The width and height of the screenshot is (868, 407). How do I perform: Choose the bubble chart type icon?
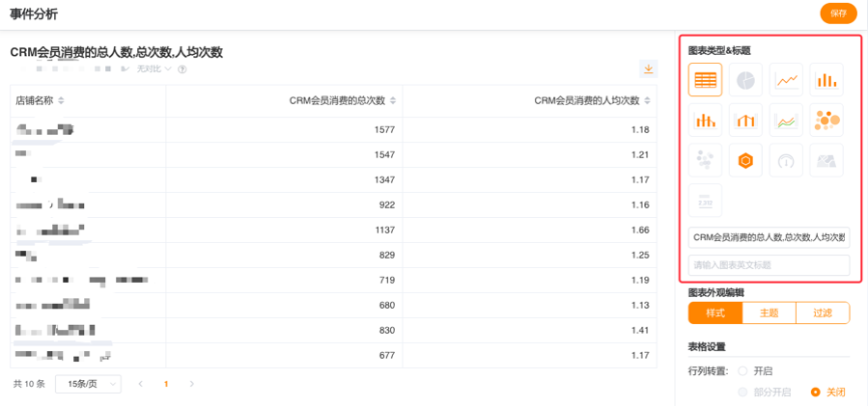(826, 121)
